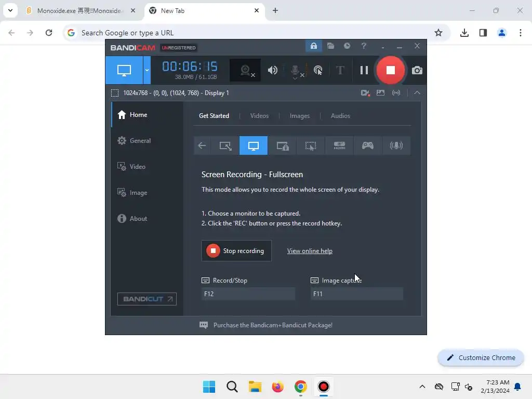Image resolution: width=532 pixels, height=399 pixels.
Task: Open the Windows Start menu
Action: (209, 387)
